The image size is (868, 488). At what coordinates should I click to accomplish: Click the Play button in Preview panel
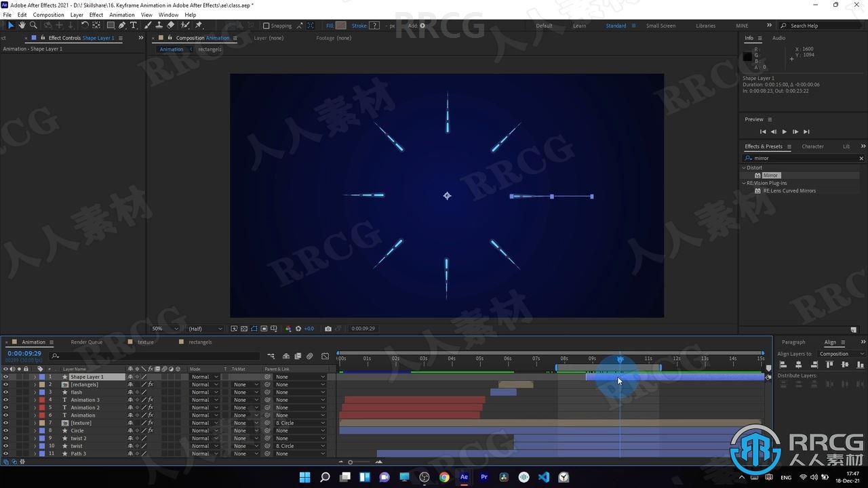point(785,131)
